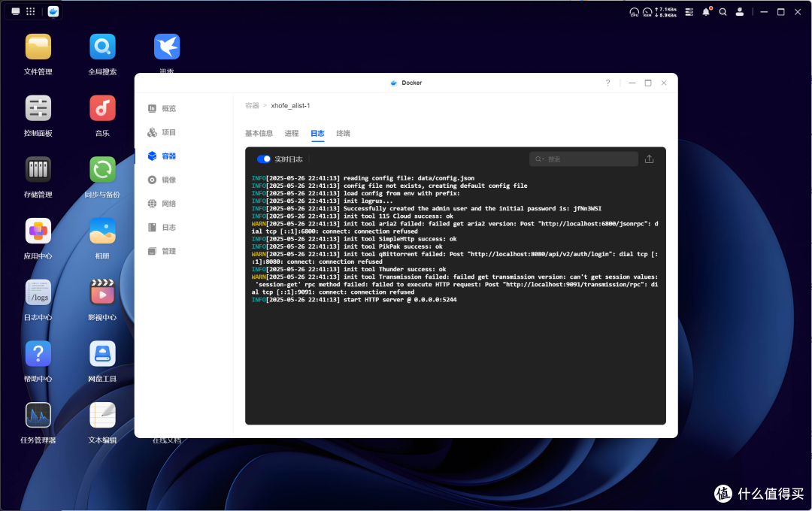Open the 同步与备份 desktop icon
This screenshot has height=511, width=812.
102,170
